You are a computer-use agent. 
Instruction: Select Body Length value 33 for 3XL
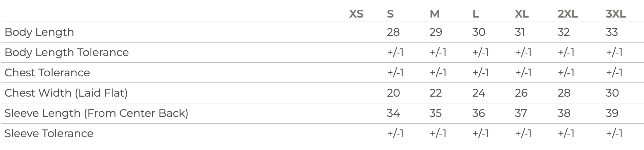(612, 32)
